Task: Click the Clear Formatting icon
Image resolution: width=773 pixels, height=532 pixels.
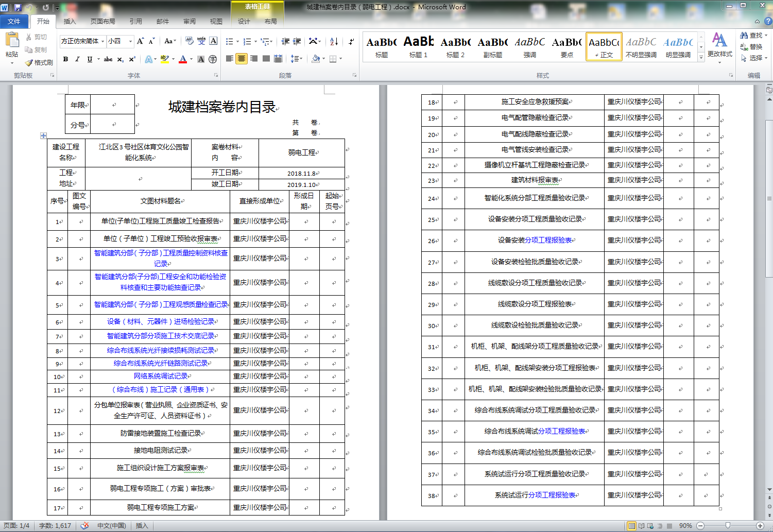Action: 190,41
